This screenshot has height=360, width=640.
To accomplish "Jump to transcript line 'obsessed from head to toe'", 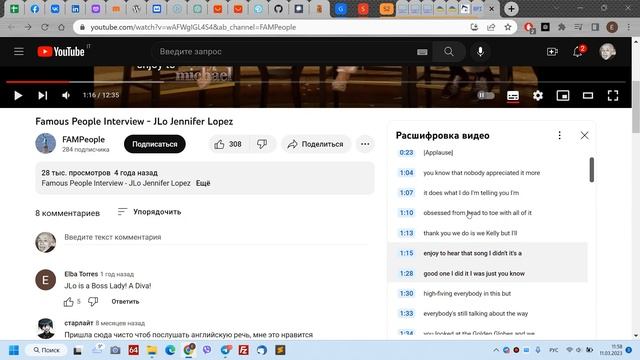I will 477,213.
